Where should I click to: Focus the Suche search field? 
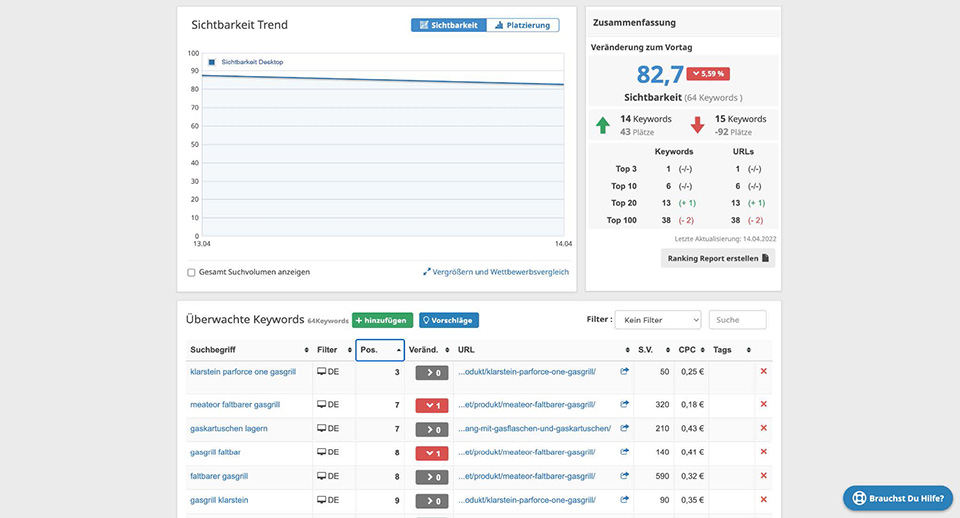(737, 320)
